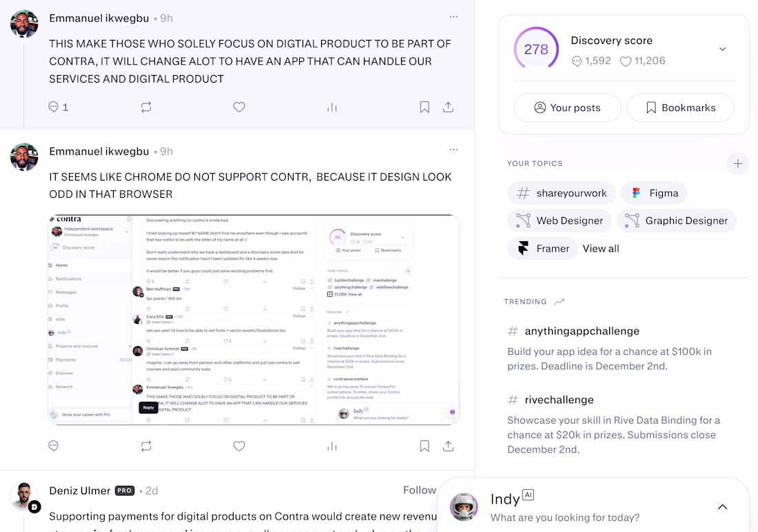Image resolution: width=758 pixels, height=532 pixels.
Task: Click the Discovery score 278 progress ring
Action: click(536, 49)
